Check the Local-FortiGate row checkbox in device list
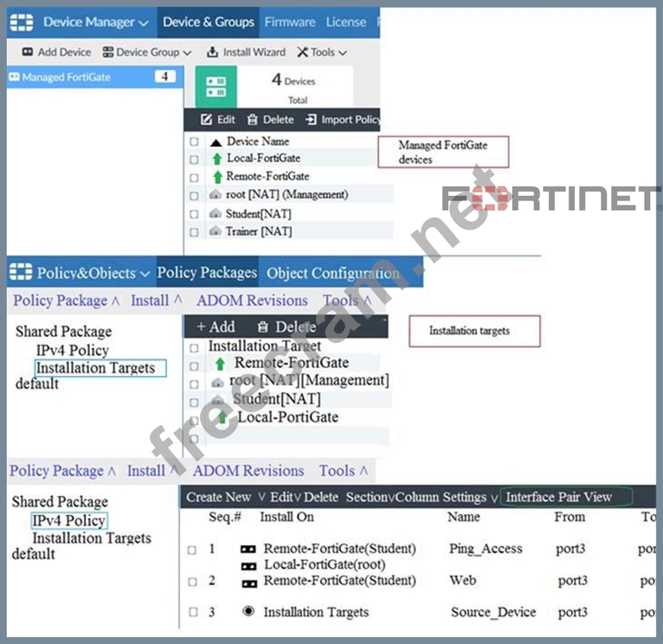Viewport: 663px width, 644px height. click(x=194, y=160)
